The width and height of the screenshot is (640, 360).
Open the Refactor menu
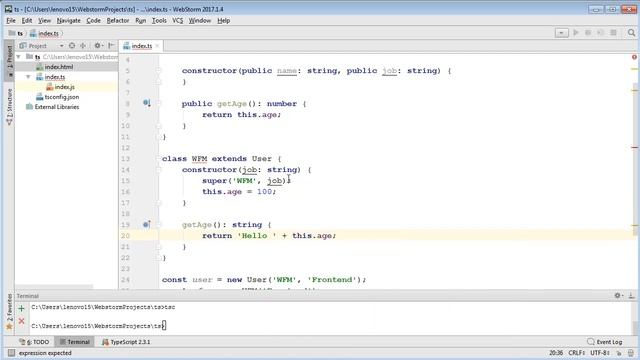point(118,20)
